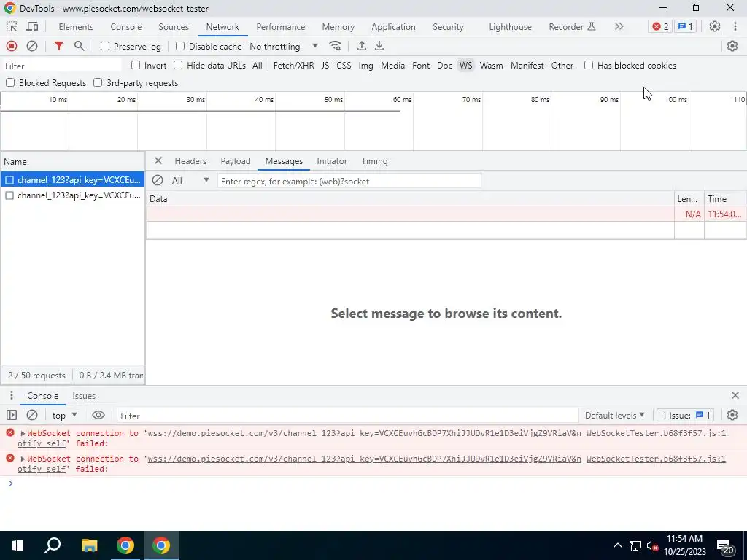
Task: Open File Explorer from taskbar
Action: tap(89, 545)
